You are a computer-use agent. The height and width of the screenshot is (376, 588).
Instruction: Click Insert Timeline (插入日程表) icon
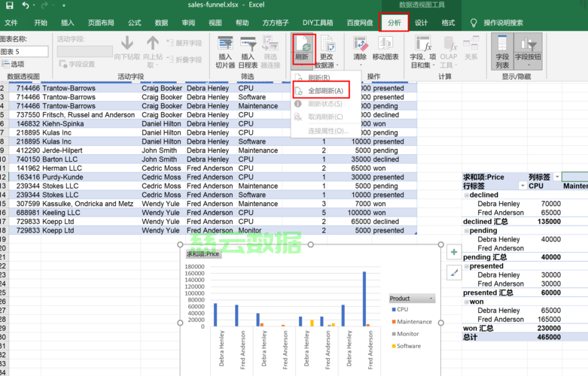248,52
